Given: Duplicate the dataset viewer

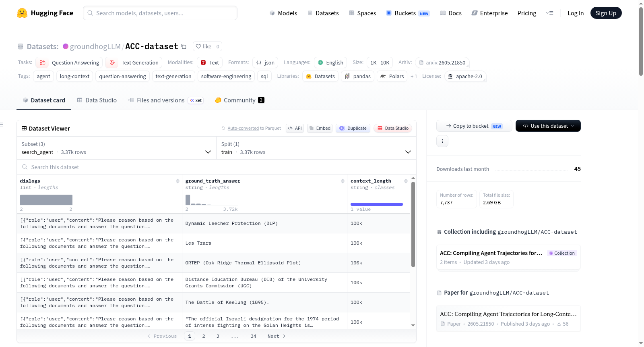Looking at the screenshot, I should (353, 128).
